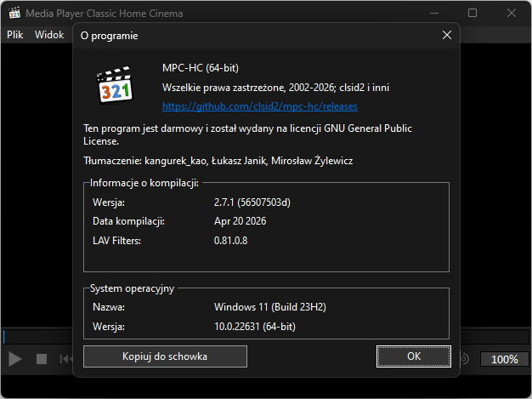
Task: Start playback with the Play button
Action: (15, 359)
